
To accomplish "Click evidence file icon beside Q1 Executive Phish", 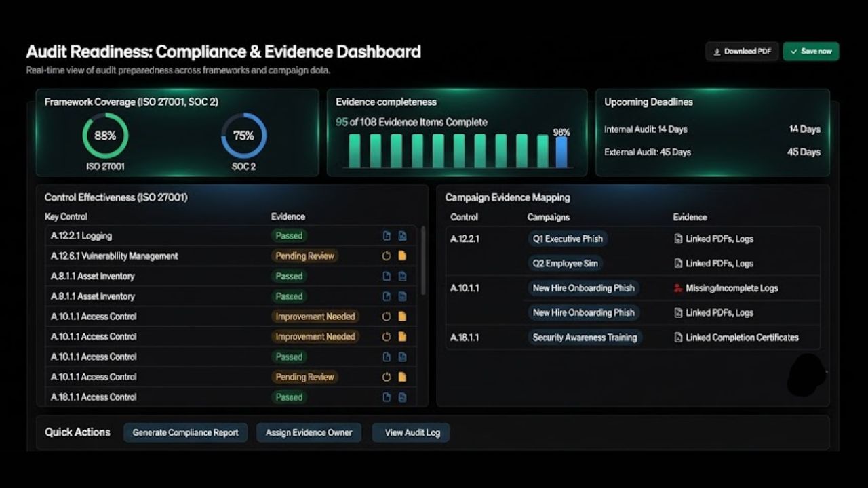I will pyautogui.click(x=678, y=239).
